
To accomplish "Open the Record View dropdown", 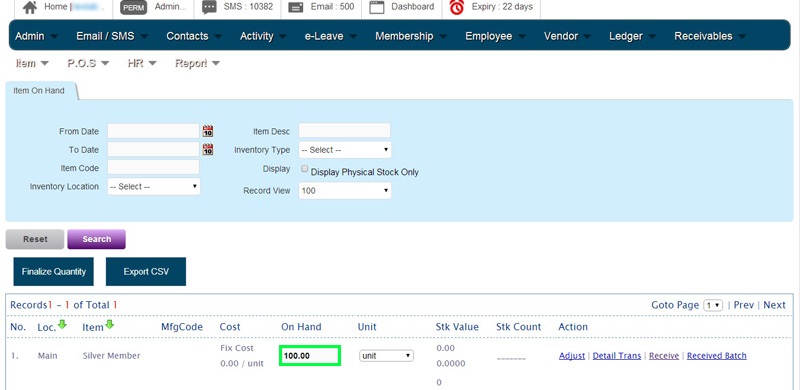I will point(345,191).
